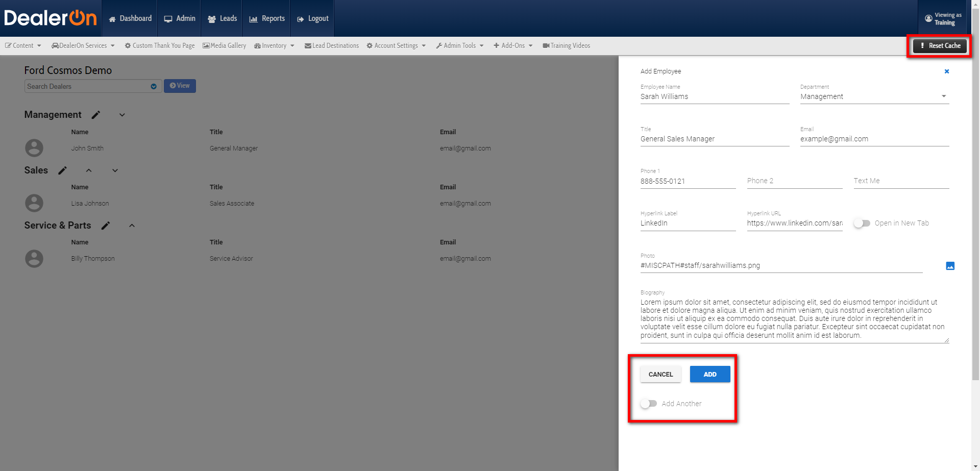
Task: Open the Media Gallery
Action: (224, 45)
